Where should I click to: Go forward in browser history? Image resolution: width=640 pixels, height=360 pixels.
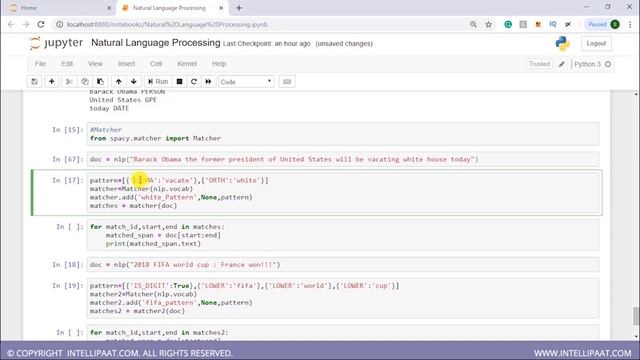pyautogui.click(x=26, y=24)
